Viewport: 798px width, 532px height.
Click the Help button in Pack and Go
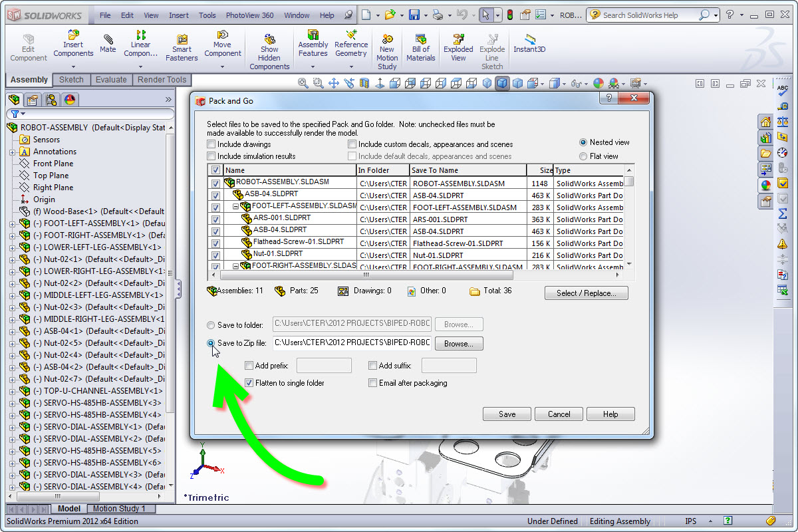[x=610, y=414]
